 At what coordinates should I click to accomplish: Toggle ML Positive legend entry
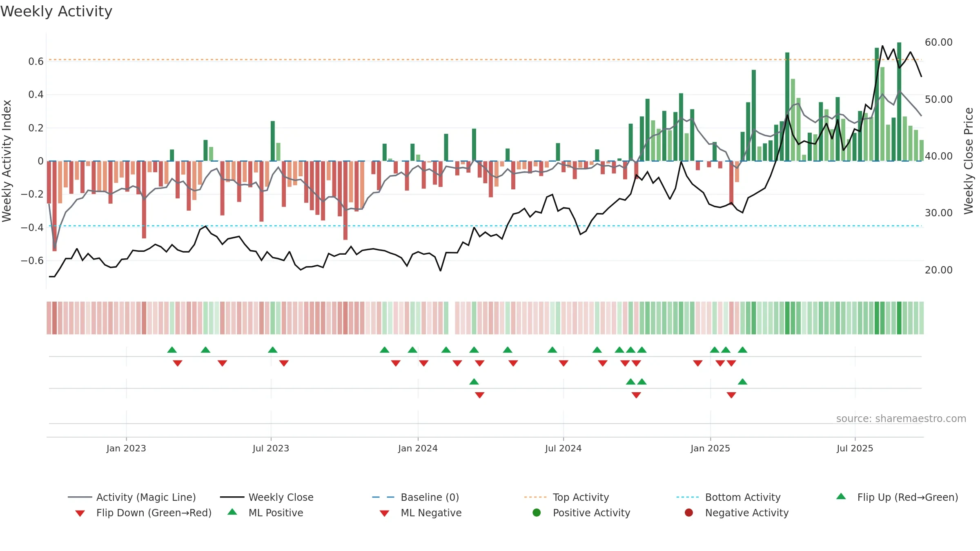(x=265, y=513)
